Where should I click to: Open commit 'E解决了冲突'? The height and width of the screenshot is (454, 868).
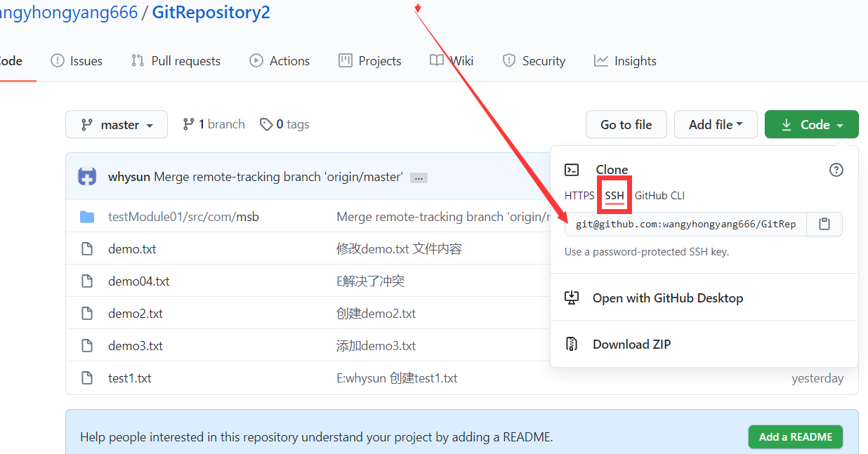[371, 281]
